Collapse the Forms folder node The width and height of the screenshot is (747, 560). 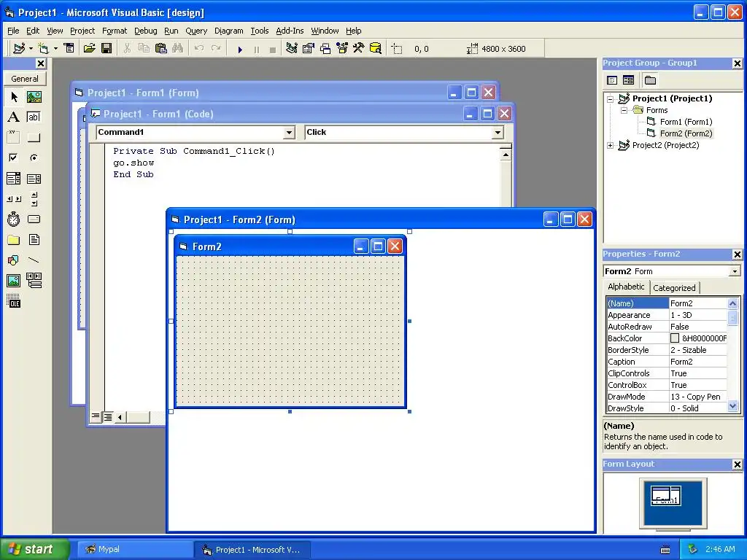point(624,111)
